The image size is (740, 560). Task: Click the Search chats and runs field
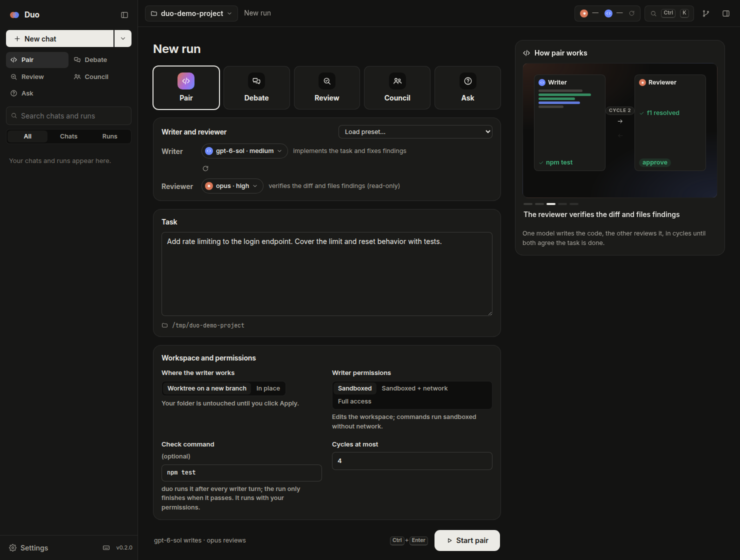(68, 116)
